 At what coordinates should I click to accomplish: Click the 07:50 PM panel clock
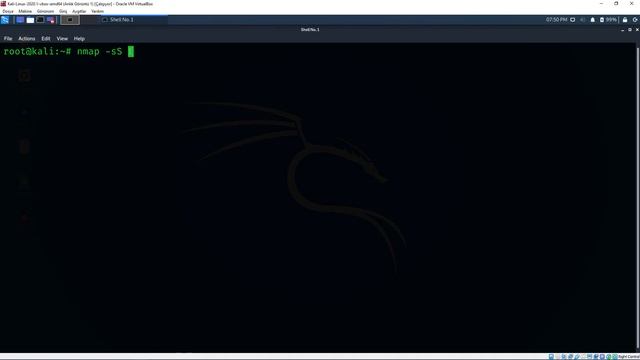[x=556, y=20]
